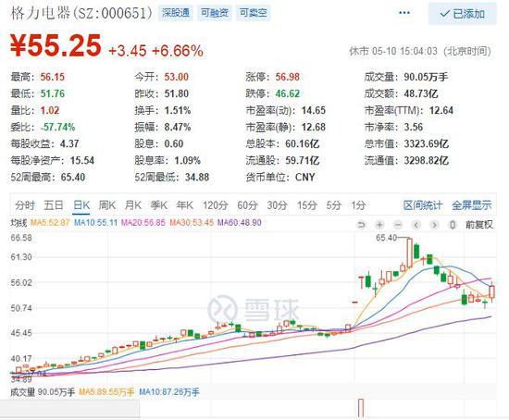Switch to the 5分 interval tab
The image size is (509, 420).
(x=333, y=205)
